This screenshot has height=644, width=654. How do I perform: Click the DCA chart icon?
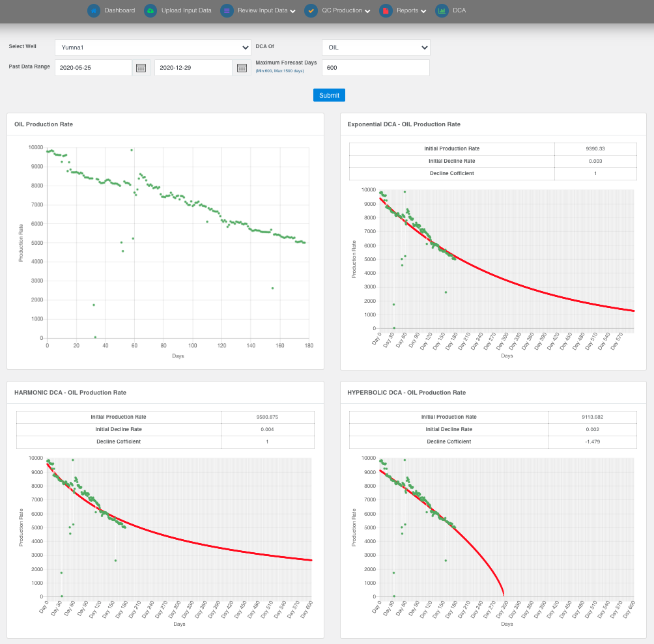pyautogui.click(x=442, y=10)
